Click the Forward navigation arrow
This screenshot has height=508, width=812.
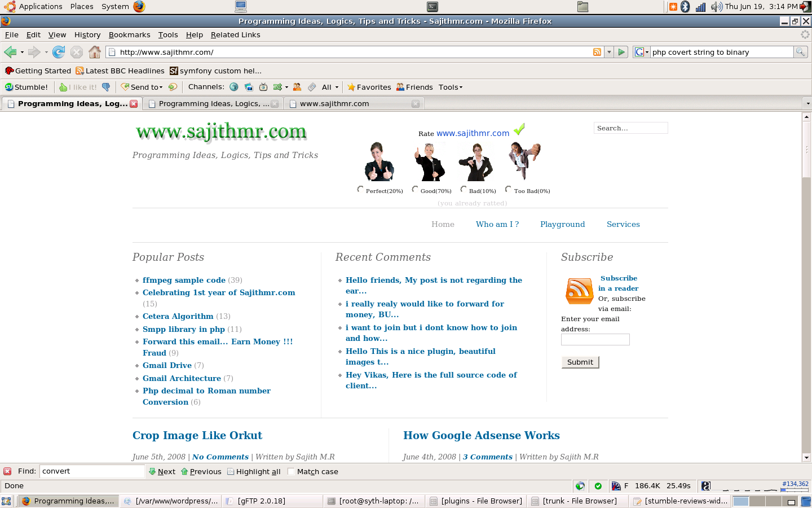[x=34, y=52]
